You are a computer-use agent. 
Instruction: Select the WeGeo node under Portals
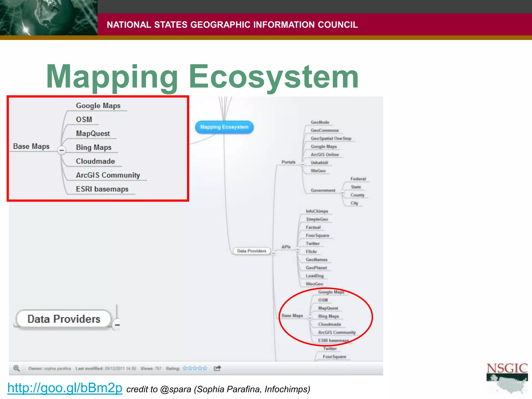pyautogui.click(x=318, y=171)
